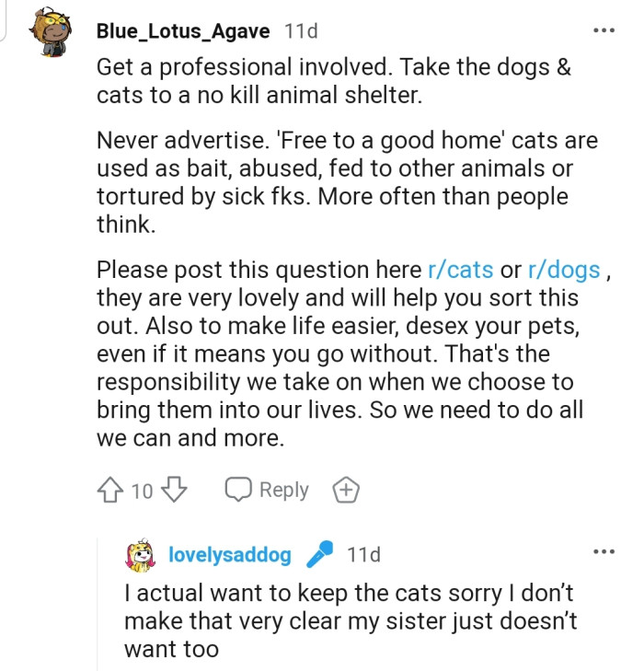
Task: Click the 11d timestamp on lovelysaddog's reply
Action: [363, 555]
